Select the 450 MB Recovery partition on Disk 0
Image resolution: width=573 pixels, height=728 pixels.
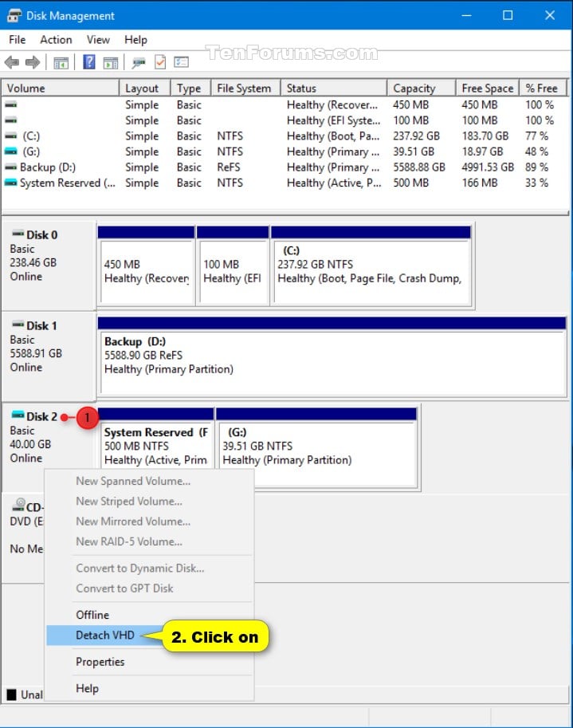146,266
